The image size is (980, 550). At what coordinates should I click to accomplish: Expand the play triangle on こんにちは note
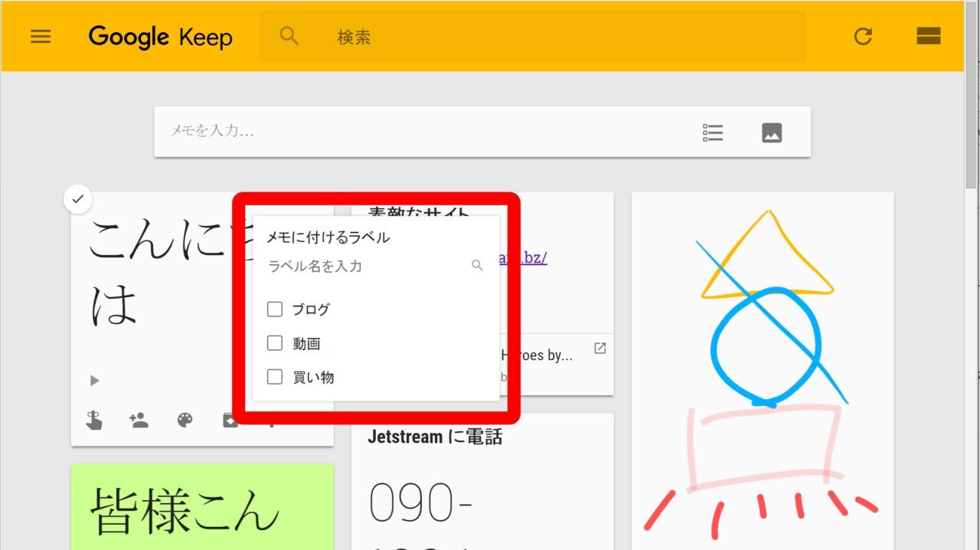click(95, 381)
